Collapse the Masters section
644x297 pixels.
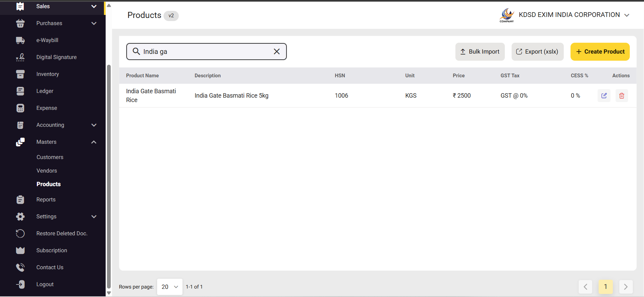click(94, 142)
